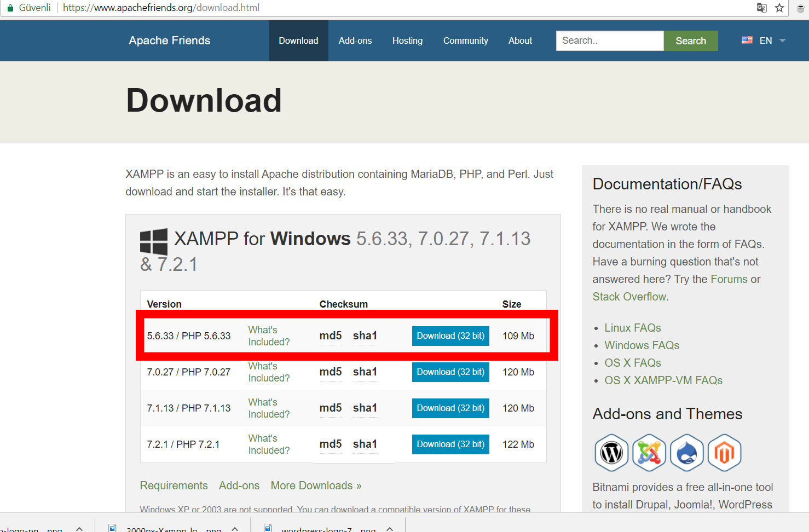Open the Requirements link
The width and height of the screenshot is (809, 532).
[174, 485]
